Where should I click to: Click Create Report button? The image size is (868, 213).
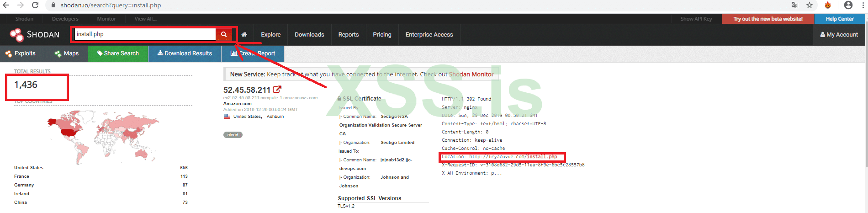tap(253, 53)
